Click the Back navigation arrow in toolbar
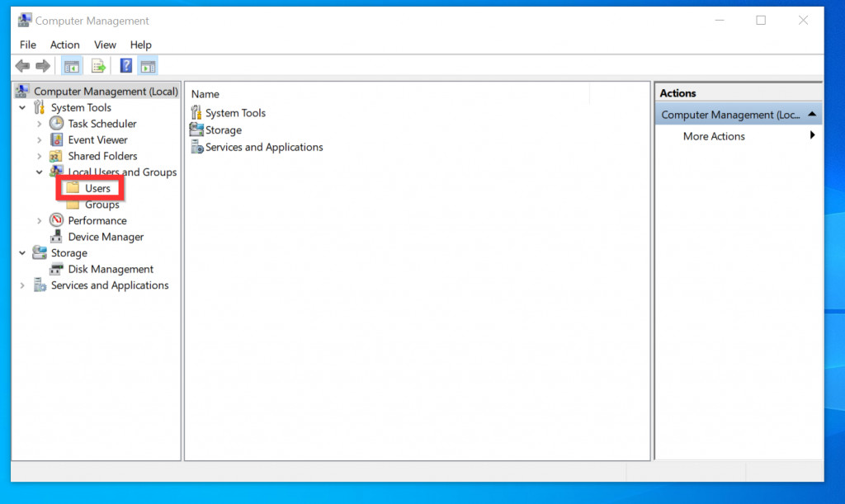The width and height of the screenshot is (845, 504). tap(22, 65)
